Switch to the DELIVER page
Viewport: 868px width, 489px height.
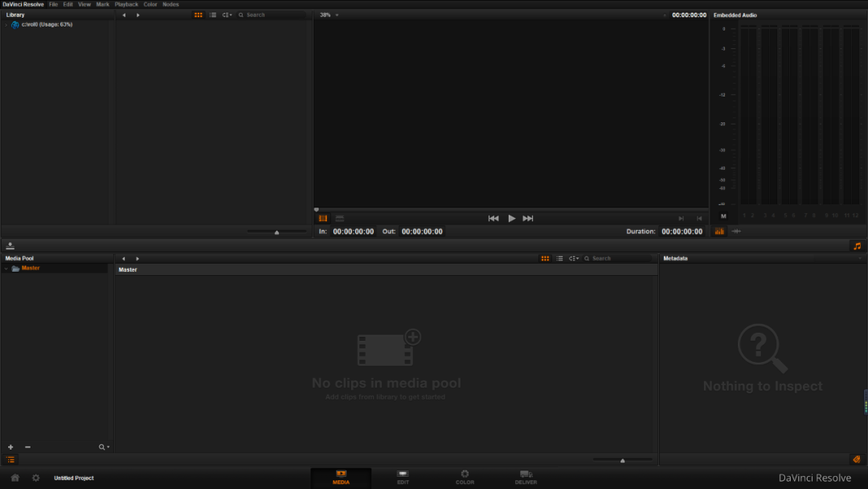(526, 478)
